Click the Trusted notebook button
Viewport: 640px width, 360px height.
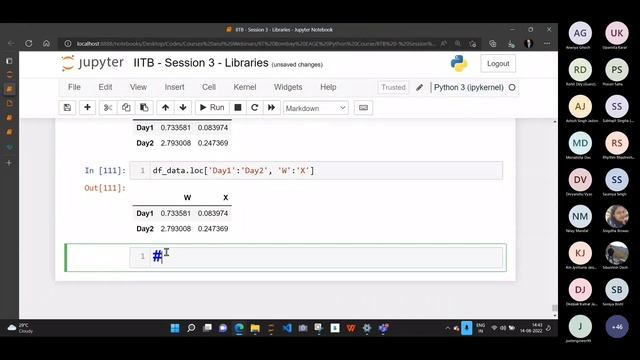(x=393, y=87)
